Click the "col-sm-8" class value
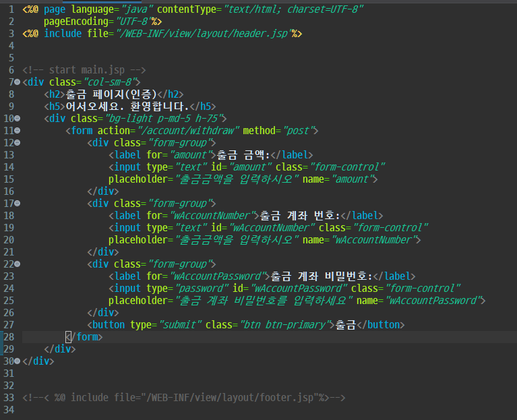The width and height of the screenshot is (517, 420). coord(109,82)
